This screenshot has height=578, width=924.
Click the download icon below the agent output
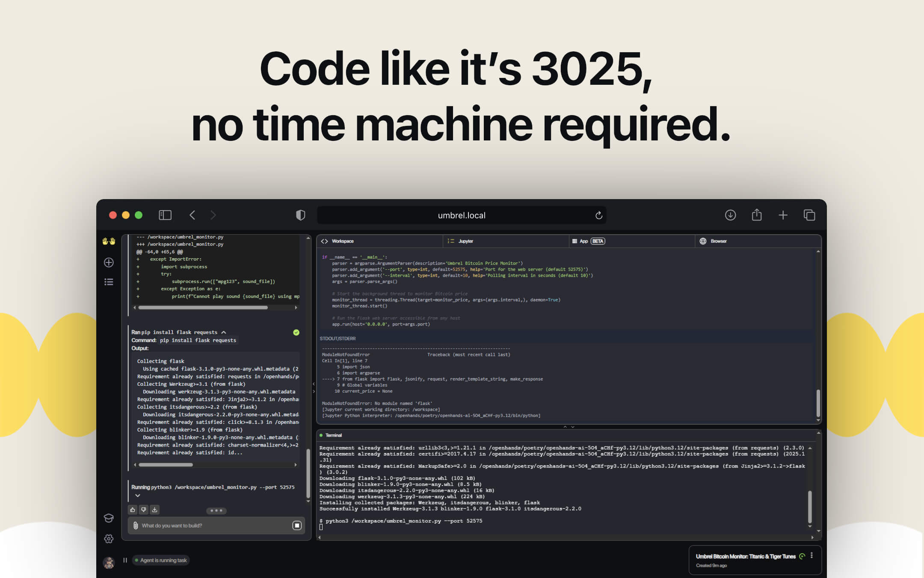click(155, 509)
